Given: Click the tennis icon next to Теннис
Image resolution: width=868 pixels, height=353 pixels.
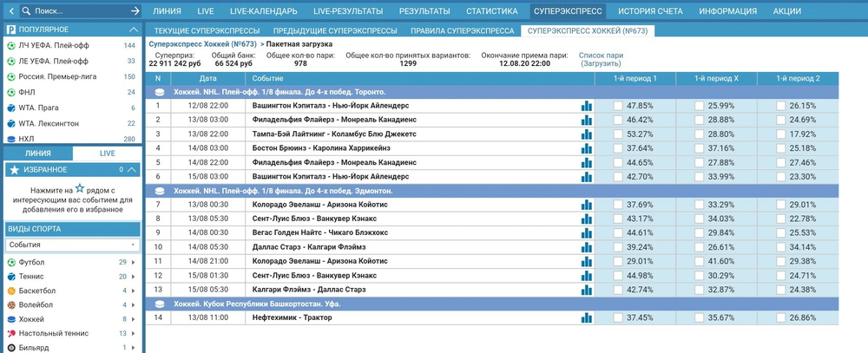Looking at the screenshot, I should (11, 277).
